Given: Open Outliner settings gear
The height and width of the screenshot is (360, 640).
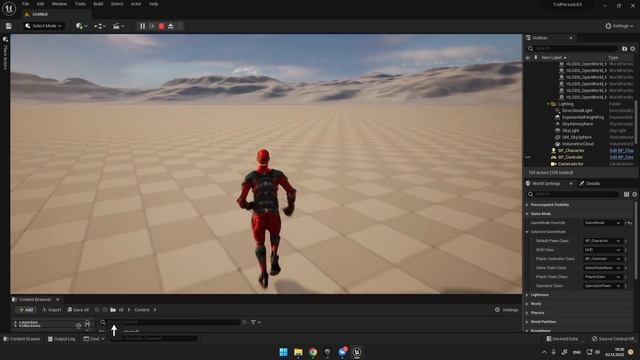Looking at the screenshot, I should 633,49.
